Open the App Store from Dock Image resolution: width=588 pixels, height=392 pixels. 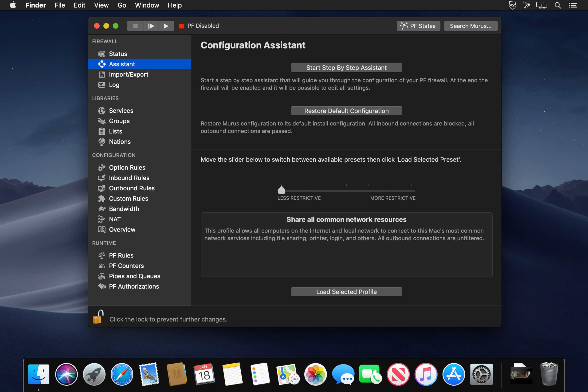[x=454, y=374]
